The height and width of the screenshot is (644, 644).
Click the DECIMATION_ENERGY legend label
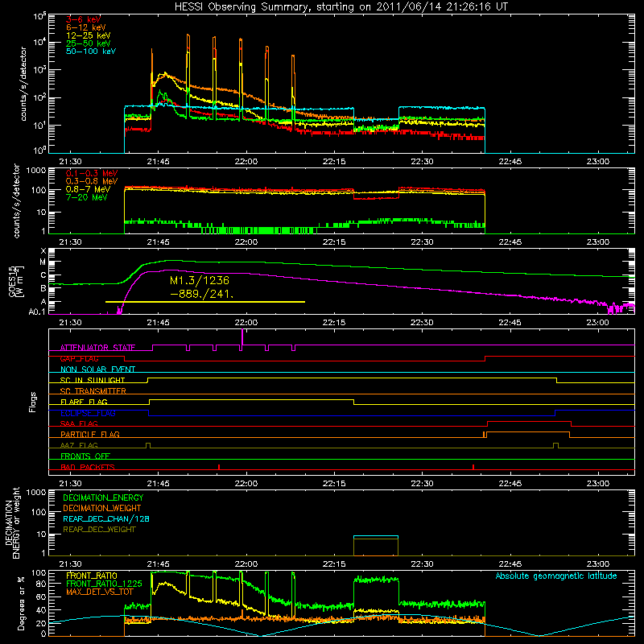[104, 497]
